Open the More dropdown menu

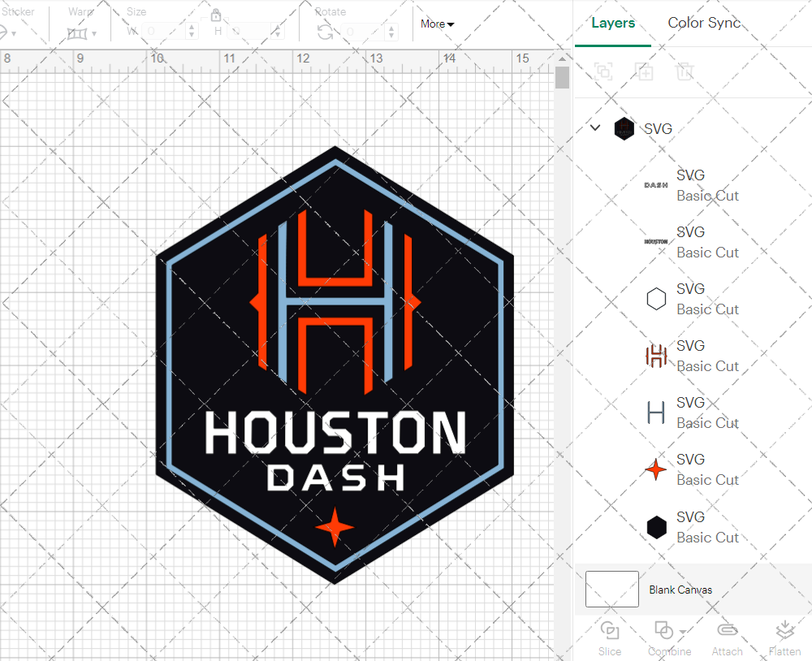coord(437,24)
